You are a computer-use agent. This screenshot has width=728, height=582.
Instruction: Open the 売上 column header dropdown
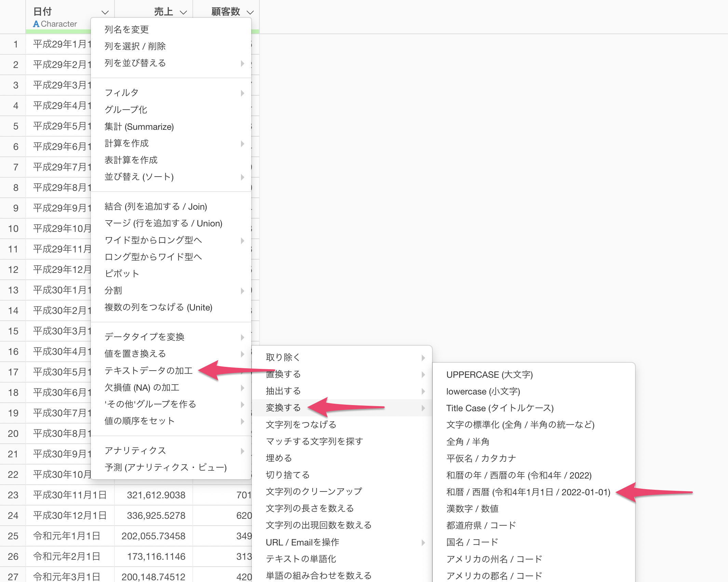click(x=183, y=12)
